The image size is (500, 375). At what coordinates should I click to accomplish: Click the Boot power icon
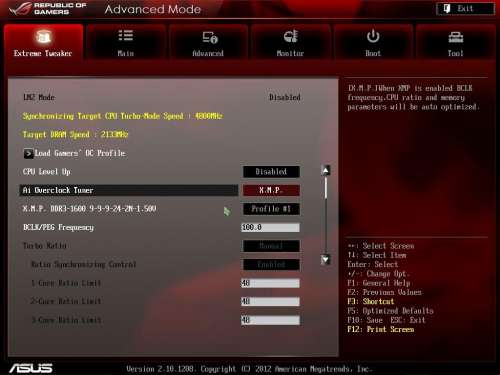tap(373, 36)
